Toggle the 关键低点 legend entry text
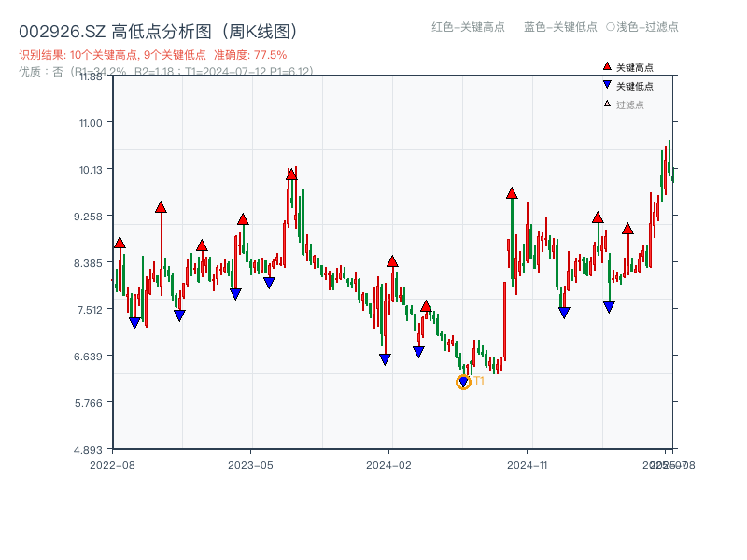 tap(635, 86)
